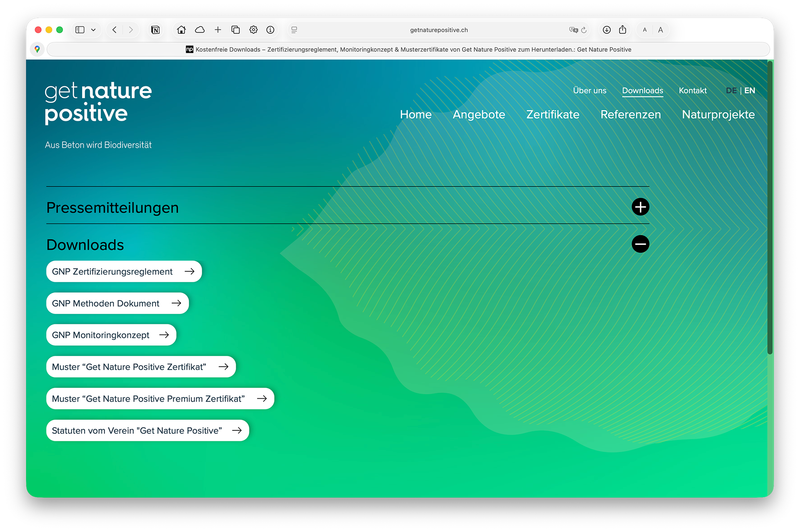Go to Zertifikate menu item
The height and width of the screenshot is (532, 800).
click(x=552, y=114)
